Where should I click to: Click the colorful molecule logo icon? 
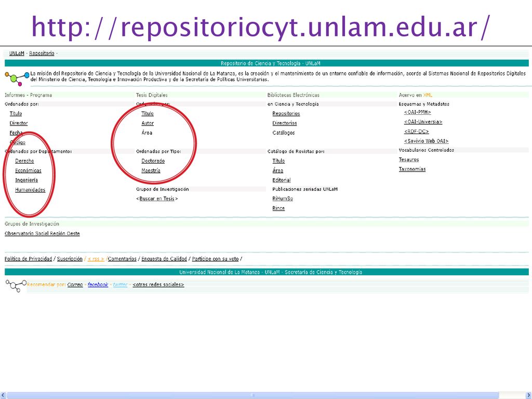(x=17, y=79)
